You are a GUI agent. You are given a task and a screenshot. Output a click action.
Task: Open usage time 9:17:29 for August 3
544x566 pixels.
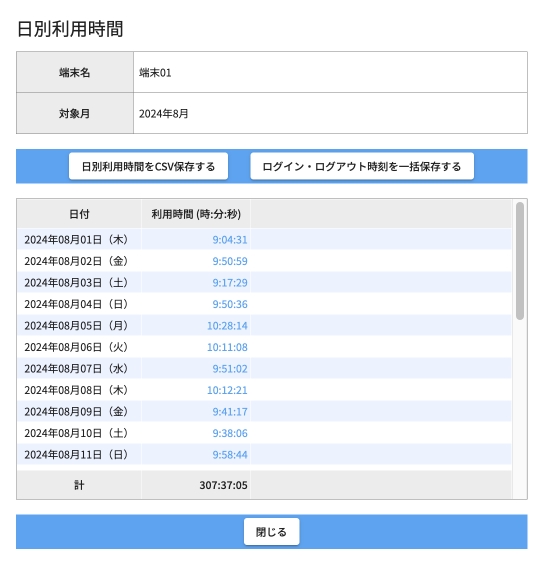click(x=230, y=283)
